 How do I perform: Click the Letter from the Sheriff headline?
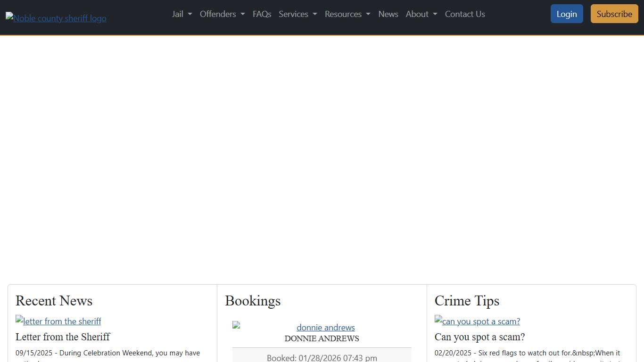click(x=63, y=337)
